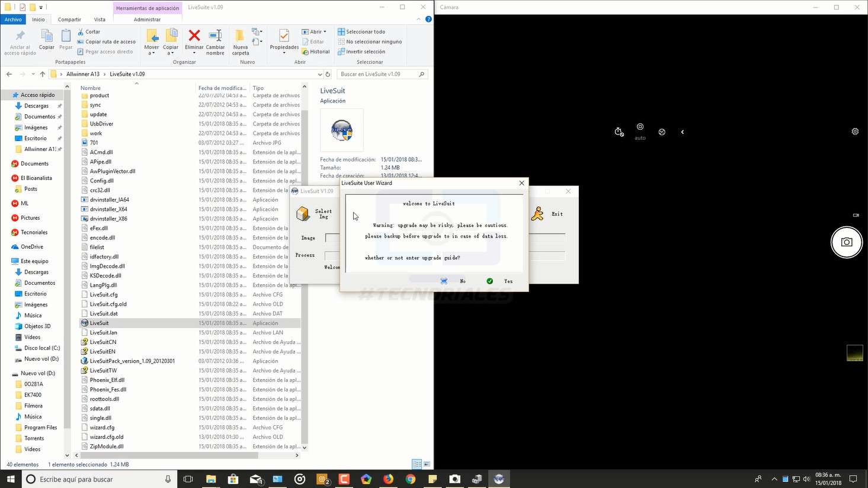Collapse the ribbon chevron
The width and height of the screenshot is (868, 488).
(x=418, y=19)
